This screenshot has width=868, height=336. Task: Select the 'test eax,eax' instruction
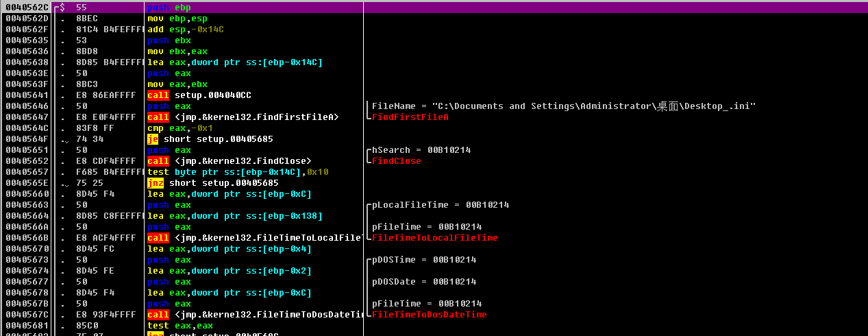pos(179,326)
